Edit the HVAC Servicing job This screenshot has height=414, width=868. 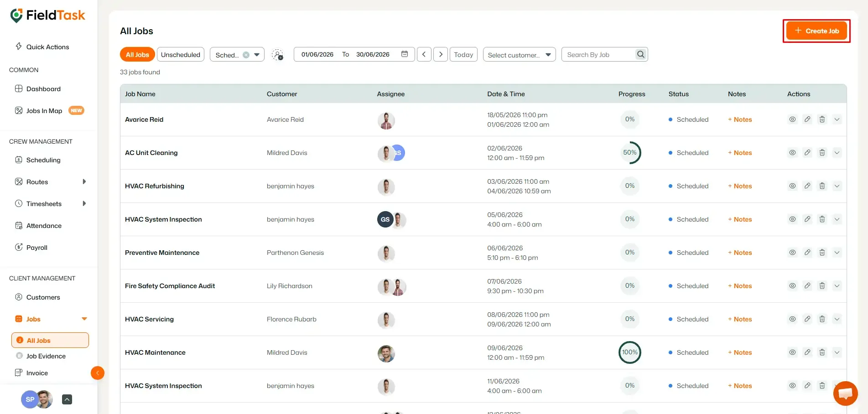807,319
